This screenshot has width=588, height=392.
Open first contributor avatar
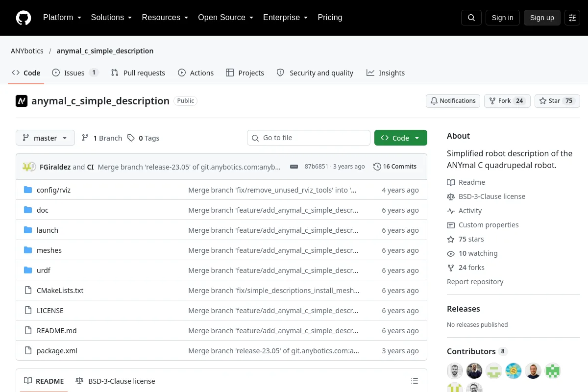(455, 371)
